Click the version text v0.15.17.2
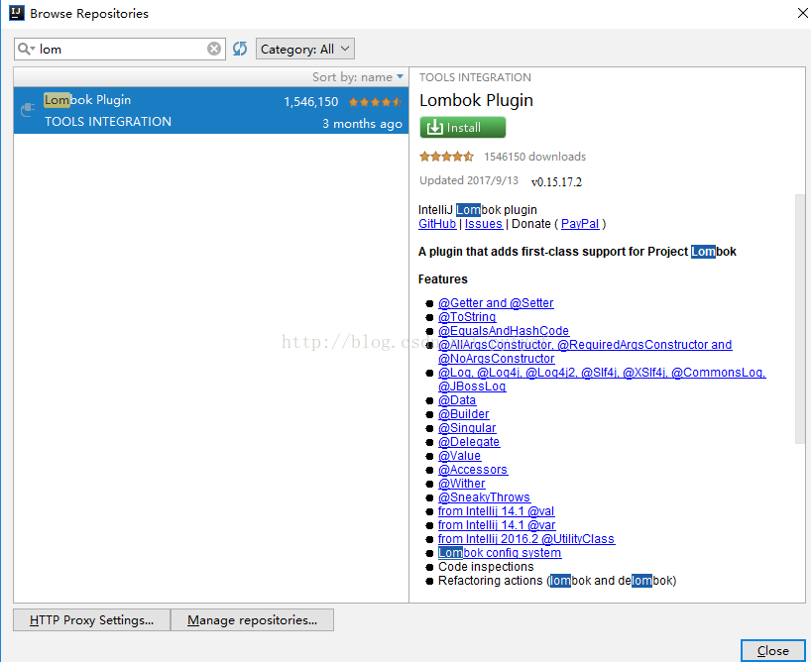812x662 pixels. tap(556, 182)
